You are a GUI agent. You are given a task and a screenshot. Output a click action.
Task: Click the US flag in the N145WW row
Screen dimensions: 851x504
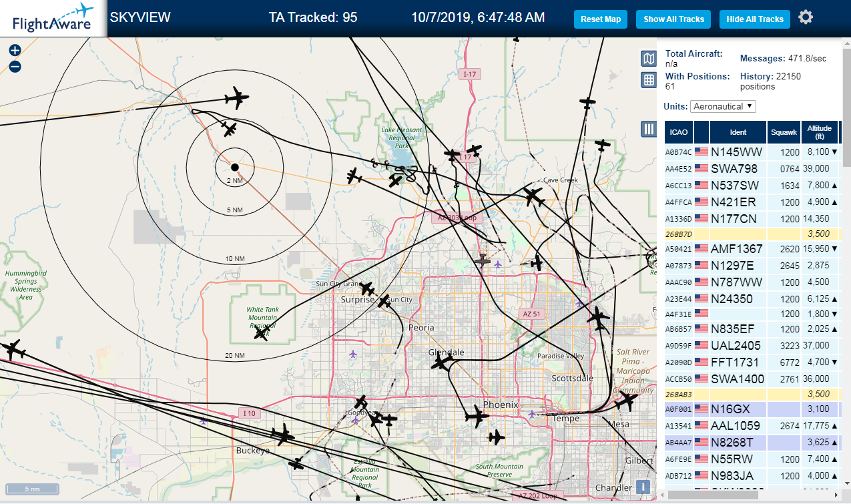(701, 152)
